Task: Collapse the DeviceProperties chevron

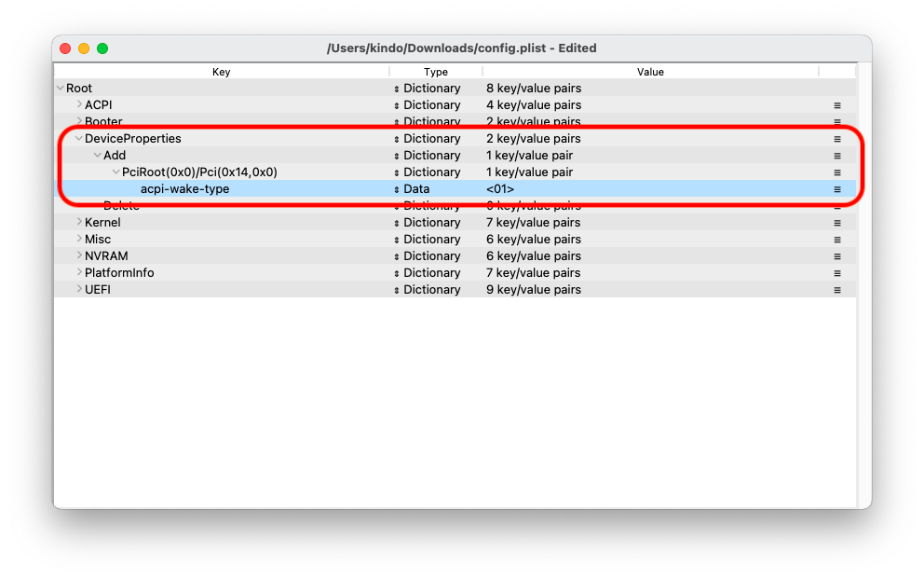Action: (x=79, y=138)
